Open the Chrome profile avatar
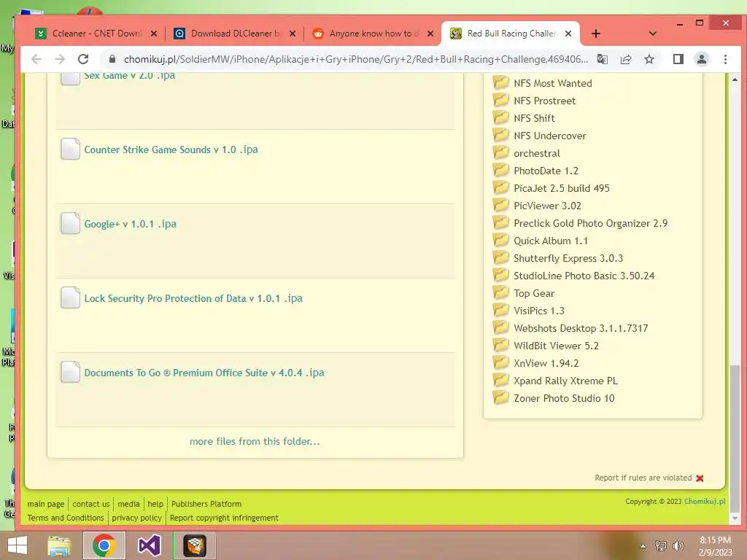 [701, 59]
